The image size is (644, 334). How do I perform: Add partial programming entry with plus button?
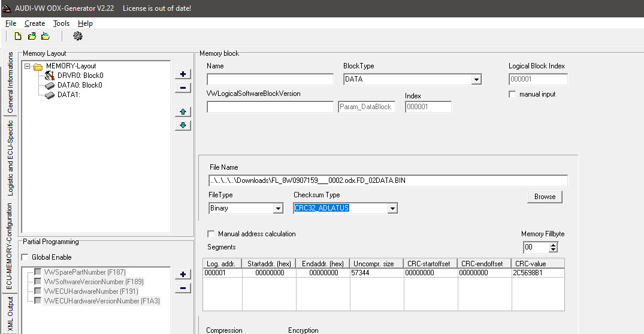pyautogui.click(x=183, y=275)
